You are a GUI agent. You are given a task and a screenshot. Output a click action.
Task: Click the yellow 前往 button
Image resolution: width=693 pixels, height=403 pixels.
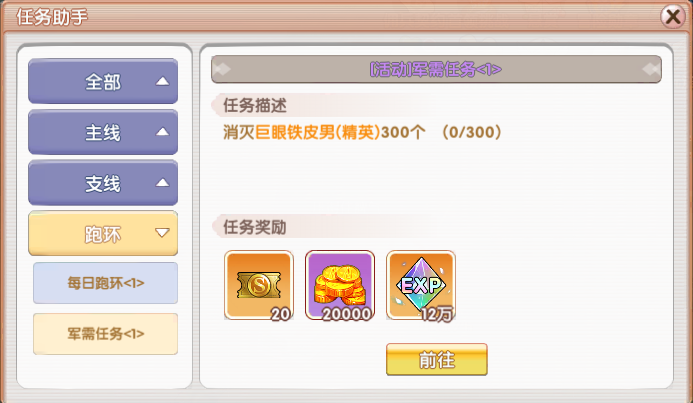tap(437, 360)
